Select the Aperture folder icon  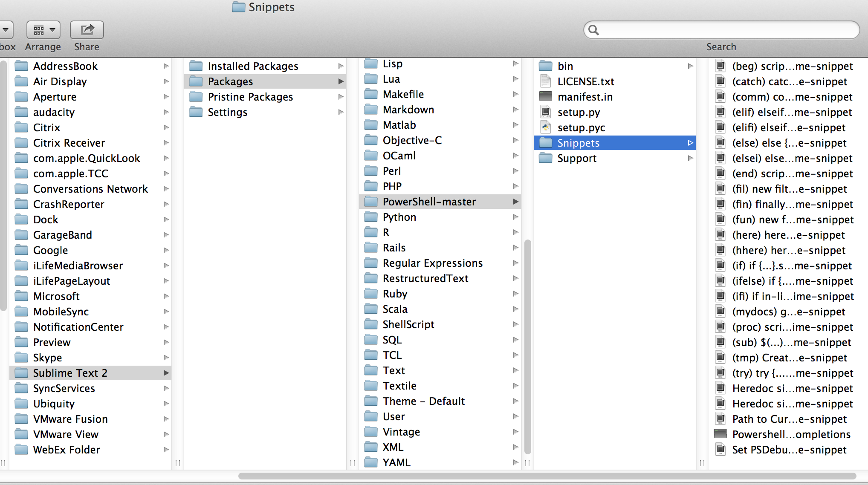(21, 97)
